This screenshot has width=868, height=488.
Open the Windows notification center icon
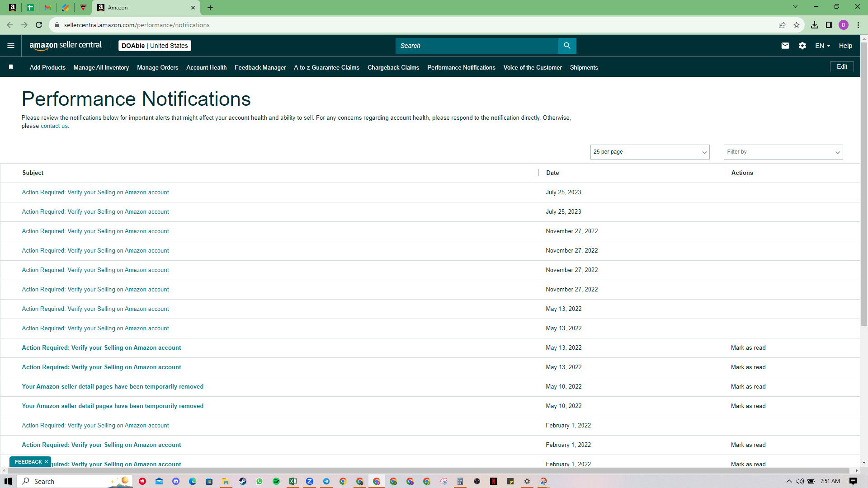853,481
